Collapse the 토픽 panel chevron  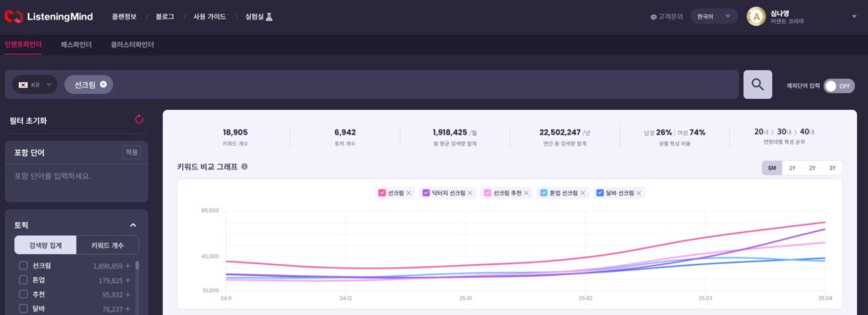pyautogui.click(x=133, y=225)
